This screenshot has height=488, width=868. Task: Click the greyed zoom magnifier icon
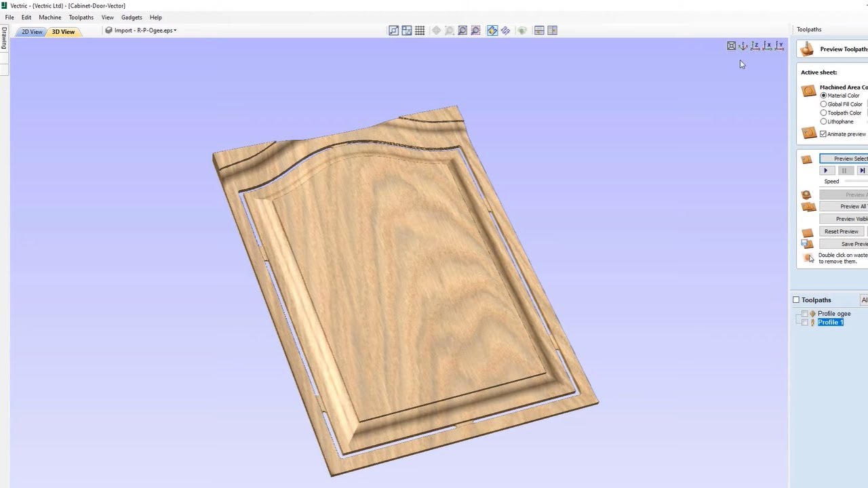449,30
